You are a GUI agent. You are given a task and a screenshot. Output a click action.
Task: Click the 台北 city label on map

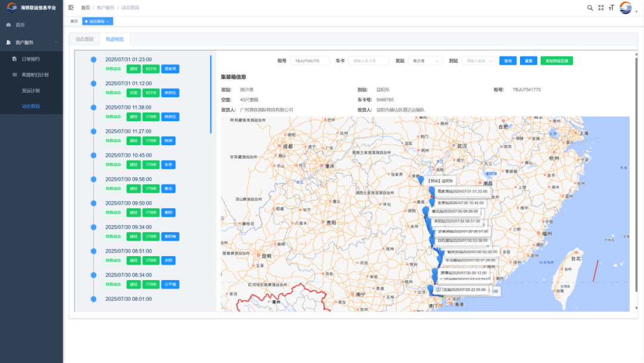tap(576, 259)
